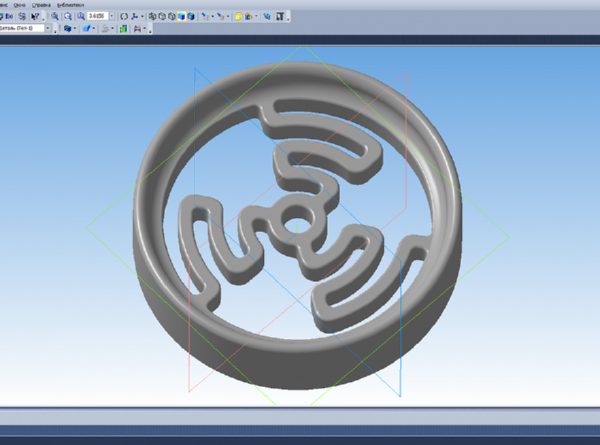Expand the view orientation dropdown arrow
This screenshot has width=600, height=445.
pos(142,16)
